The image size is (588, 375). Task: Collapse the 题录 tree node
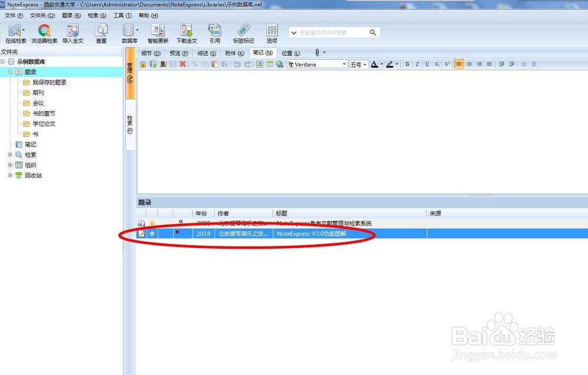tap(10, 72)
